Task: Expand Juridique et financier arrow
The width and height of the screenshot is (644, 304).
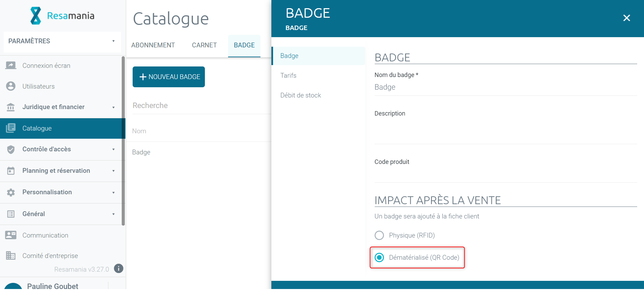Action: (x=114, y=107)
